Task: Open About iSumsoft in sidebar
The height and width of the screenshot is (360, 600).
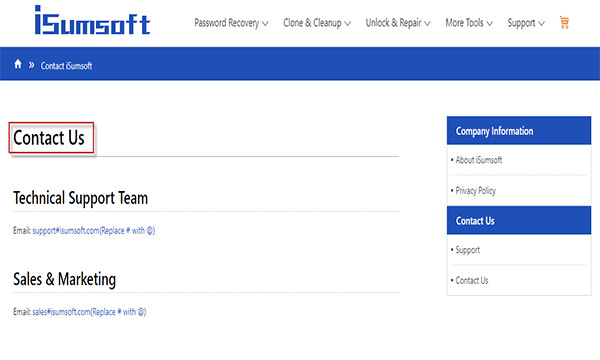Action: click(x=479, y=160)
